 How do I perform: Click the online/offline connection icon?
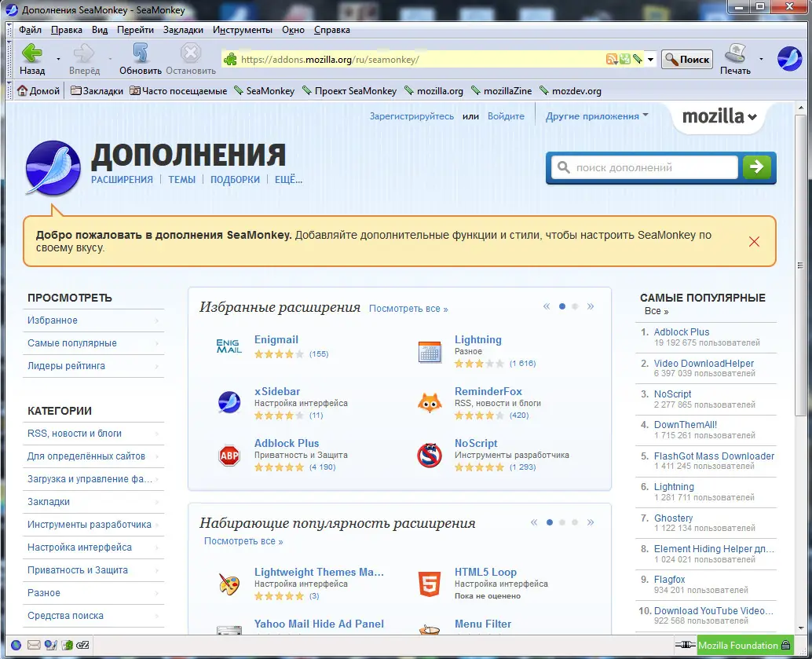685,645
